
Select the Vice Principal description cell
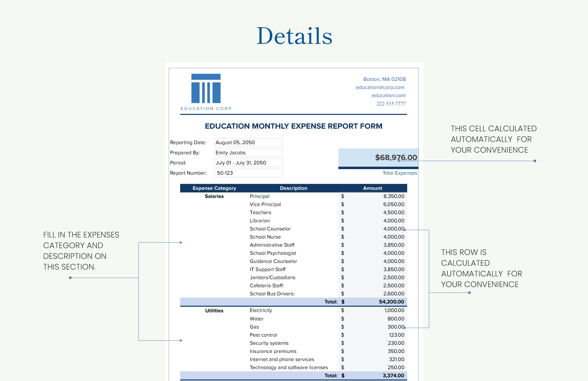pyautogui.click(x=265, y=204)
